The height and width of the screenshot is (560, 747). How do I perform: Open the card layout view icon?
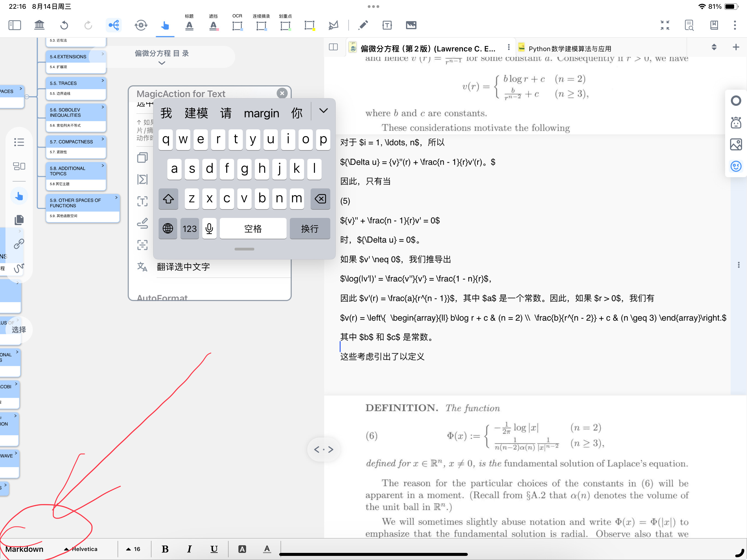(19, 166)
